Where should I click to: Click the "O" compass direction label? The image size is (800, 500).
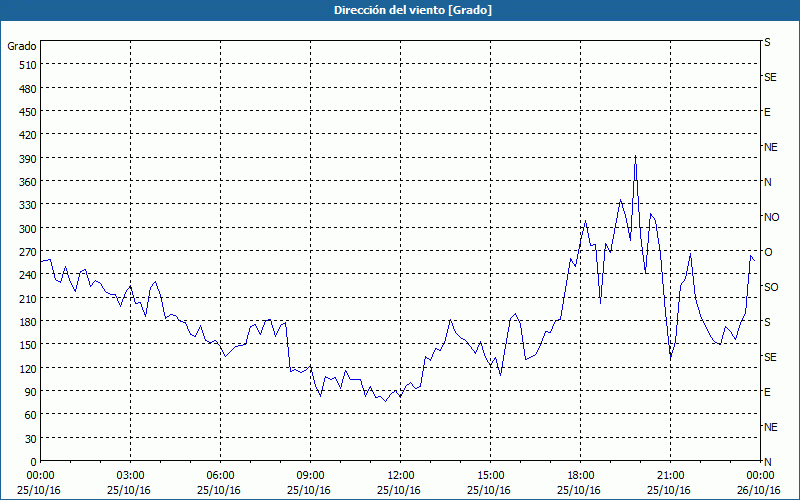(x=768, y=252)
